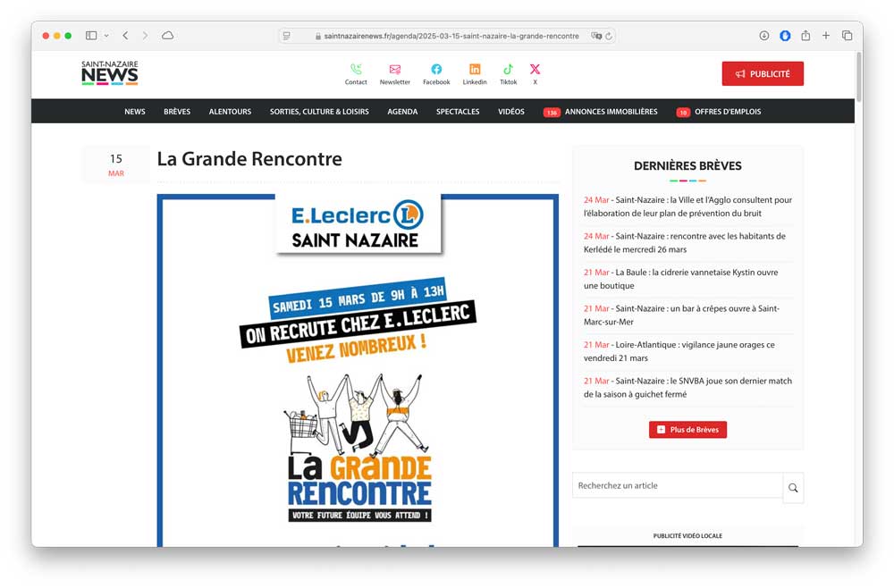
Task: Click the blue extension shield icon
Action: pyautogui.click(x=785, y=36)
